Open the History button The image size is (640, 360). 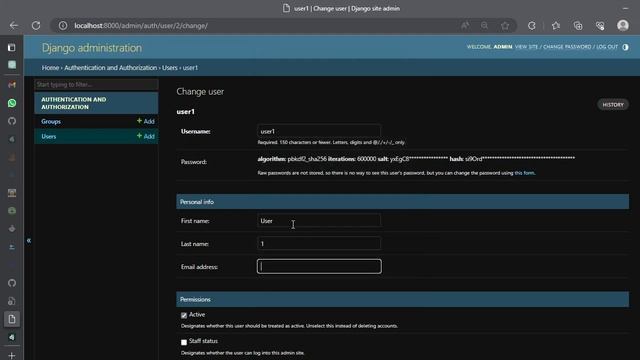coord(613,104)
